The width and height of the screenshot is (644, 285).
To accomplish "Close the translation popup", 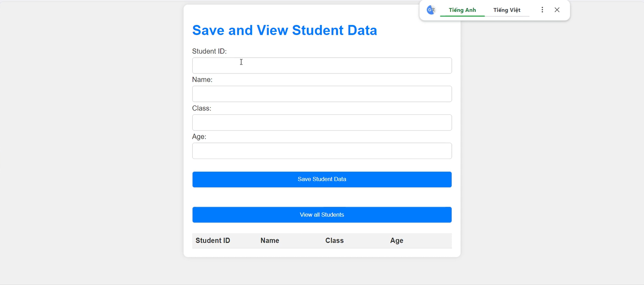I will tap(557, 10).
